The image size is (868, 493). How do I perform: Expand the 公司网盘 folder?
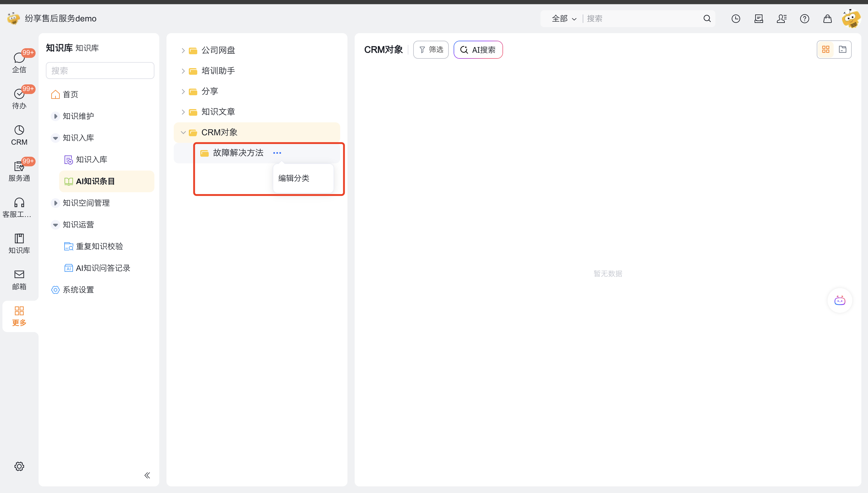(183, 50)
